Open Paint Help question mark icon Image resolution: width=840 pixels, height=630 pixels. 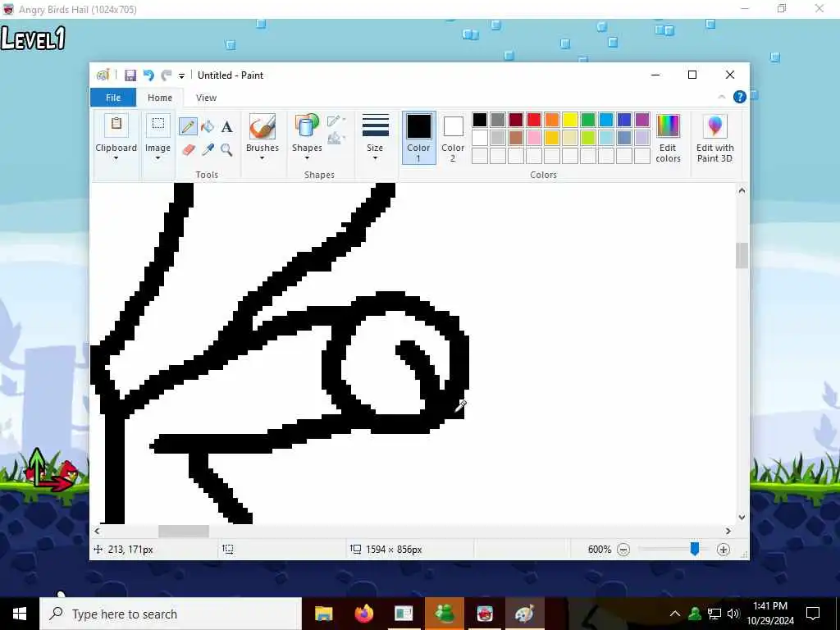pos(739,97)
